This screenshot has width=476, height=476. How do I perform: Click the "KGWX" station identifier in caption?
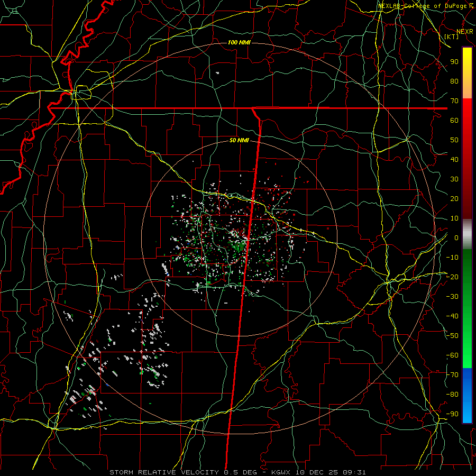point(282,472)
